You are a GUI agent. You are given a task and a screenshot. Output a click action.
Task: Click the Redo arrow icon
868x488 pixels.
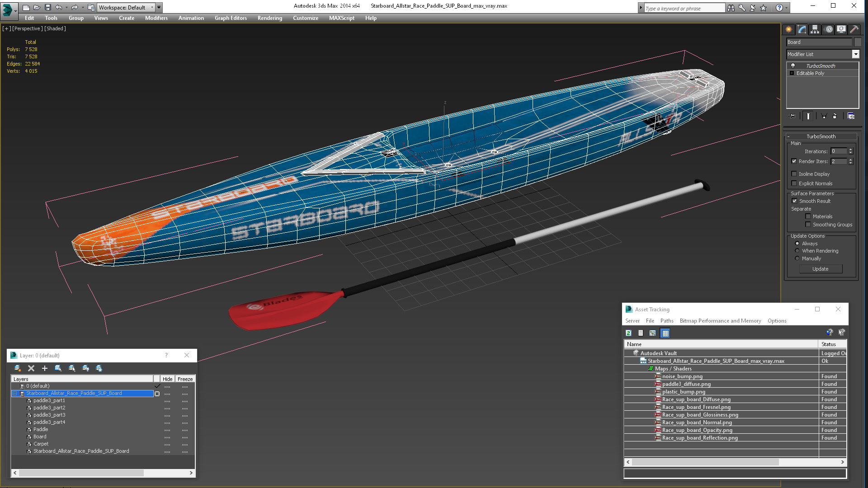click(x=75, y=7)
